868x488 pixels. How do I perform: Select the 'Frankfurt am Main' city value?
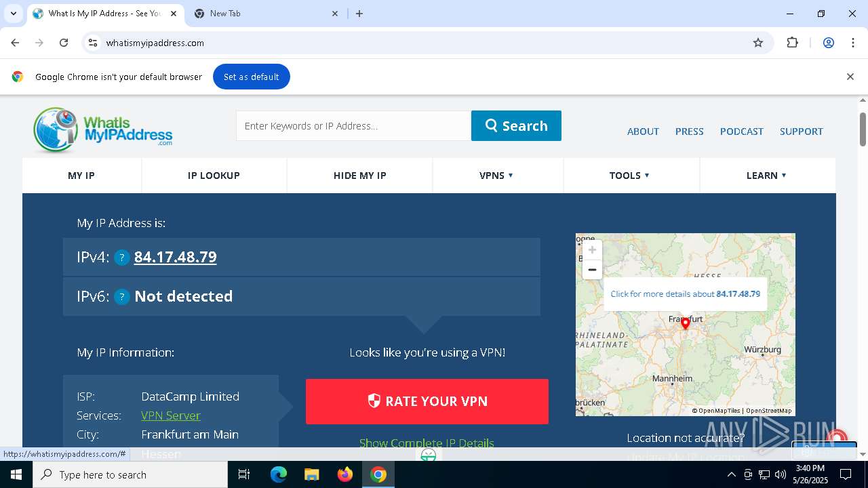click(190, 434)
